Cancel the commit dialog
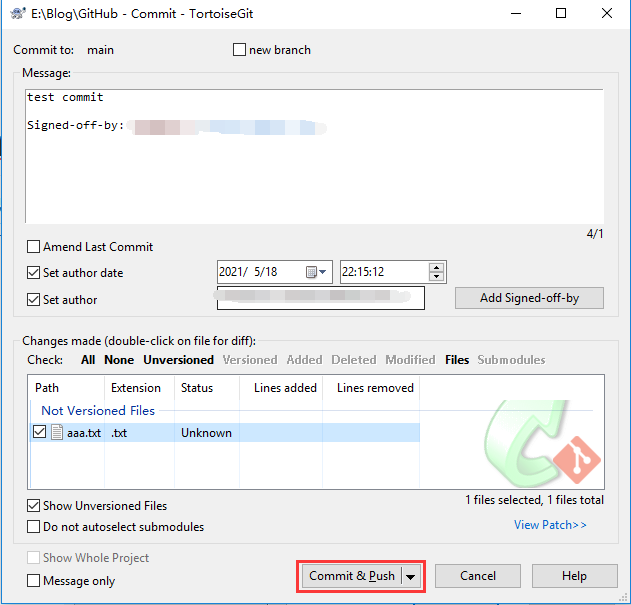This screenshot has height=605, width=631. [478, 576]
